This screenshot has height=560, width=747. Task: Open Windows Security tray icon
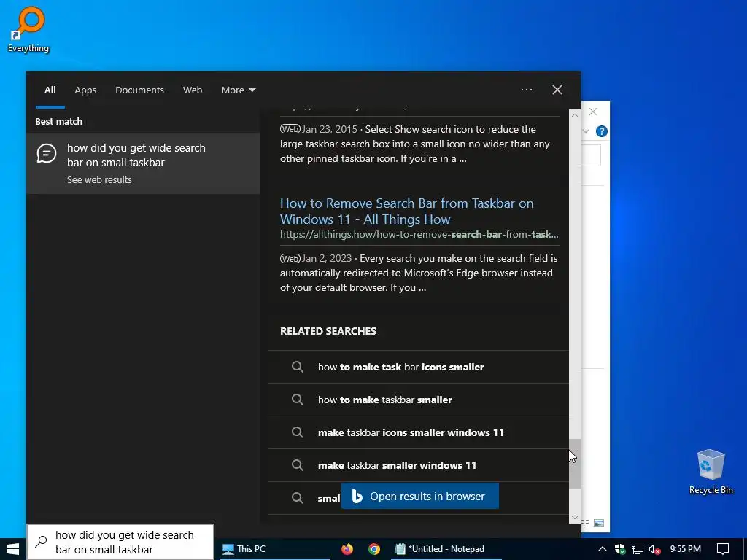tap(620, 549)
